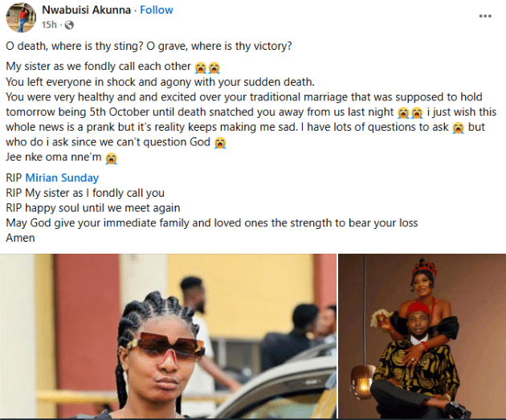The height and width of the screenshot is (420, 506).
Task: Open the three-dot post options menu
Action: click(x=485, y=16)
